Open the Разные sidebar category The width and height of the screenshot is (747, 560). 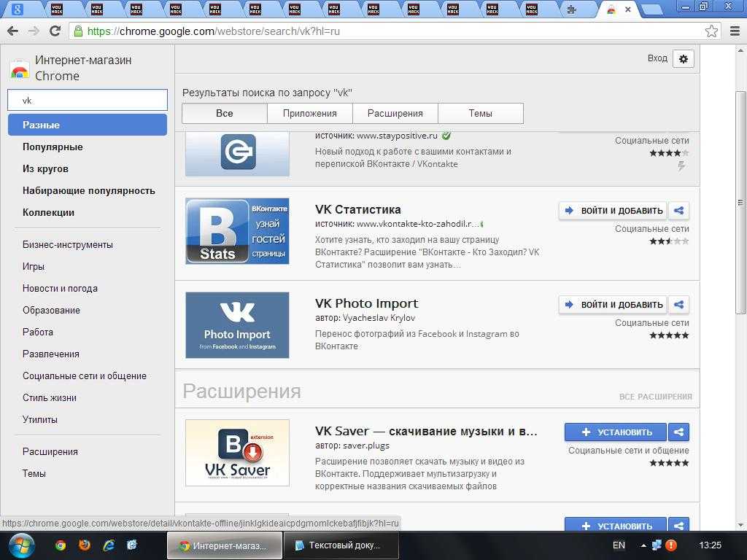pos(88,125)
